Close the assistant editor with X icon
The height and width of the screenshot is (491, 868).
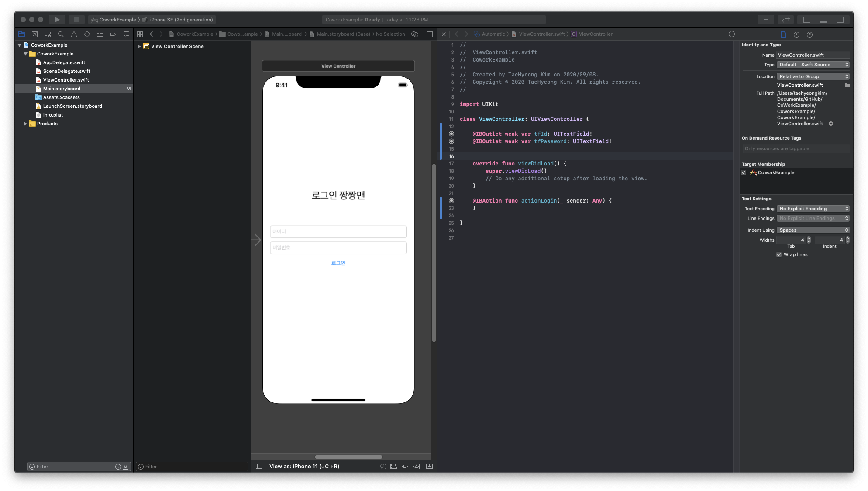coord(444,34)
